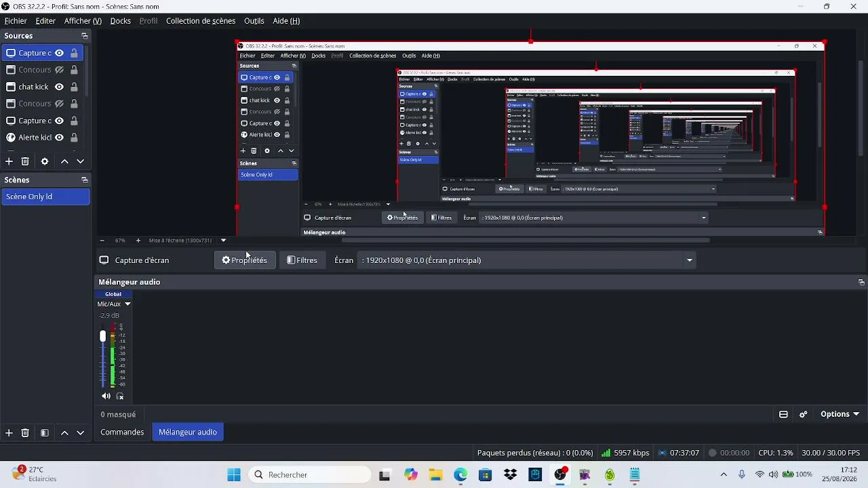Move the selected source up in Sources
868x488 pixels.
click(64, 161)
